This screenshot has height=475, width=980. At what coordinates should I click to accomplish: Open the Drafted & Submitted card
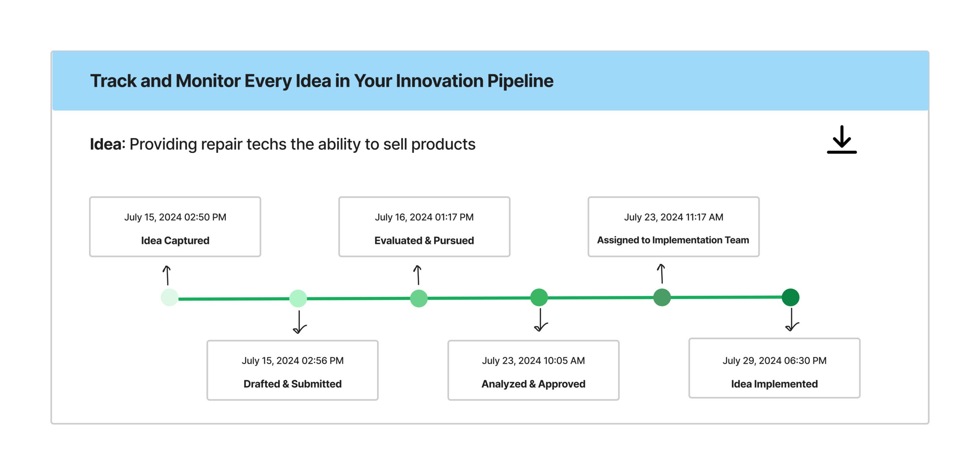click(292, 370)
